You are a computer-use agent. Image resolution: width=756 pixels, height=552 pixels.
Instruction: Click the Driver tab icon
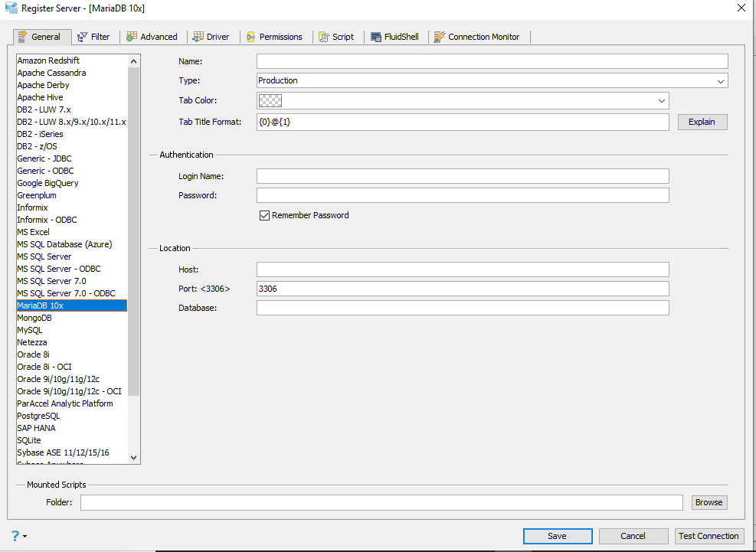click(198, 37)
